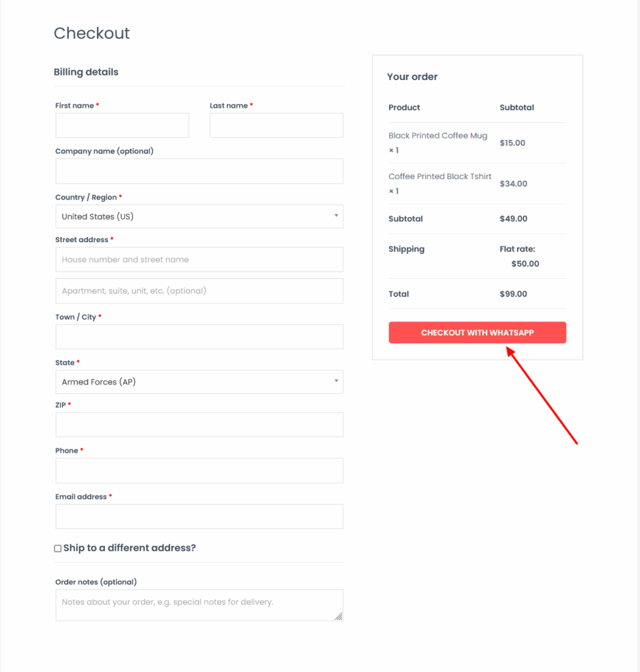
Task: Select the Town / City field
Action: pos(199,337)
